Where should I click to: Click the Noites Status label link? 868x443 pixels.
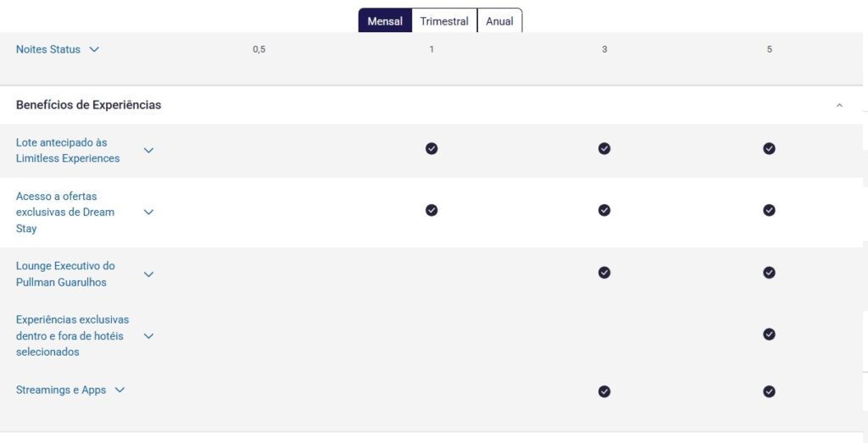coord(48,49)
